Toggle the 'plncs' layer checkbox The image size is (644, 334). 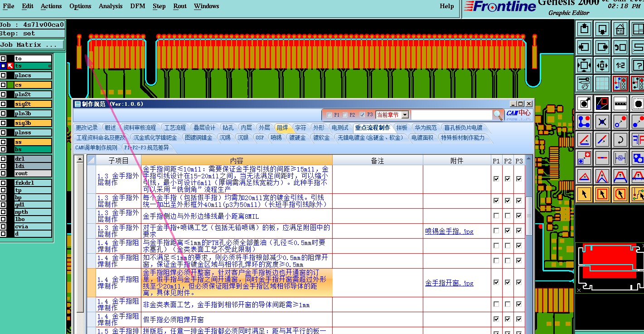[3, 75]
